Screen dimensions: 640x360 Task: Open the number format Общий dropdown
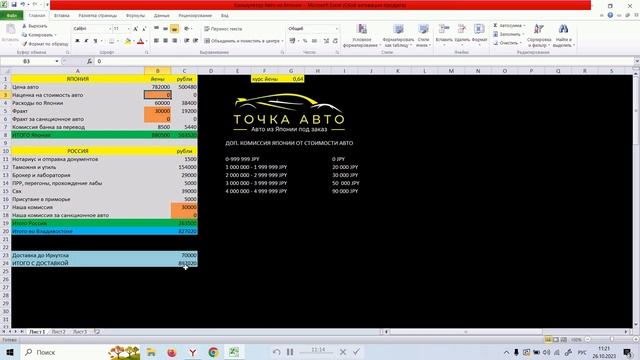(337, 29)
